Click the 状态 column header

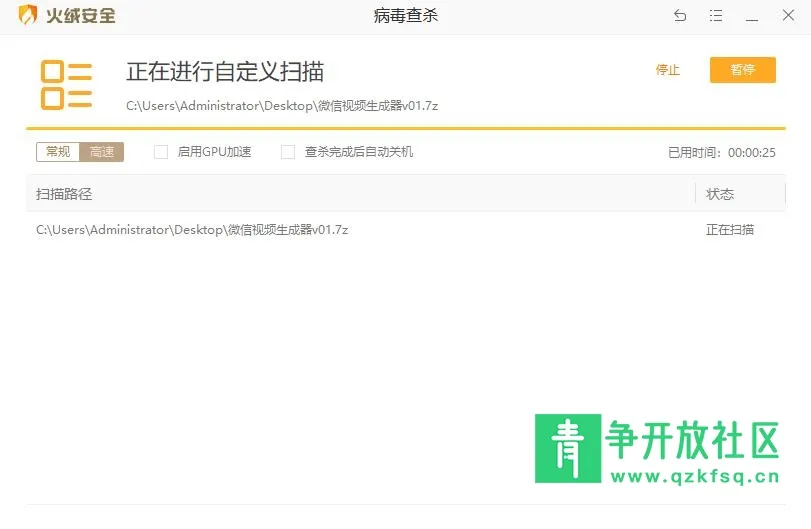[720, 194]
